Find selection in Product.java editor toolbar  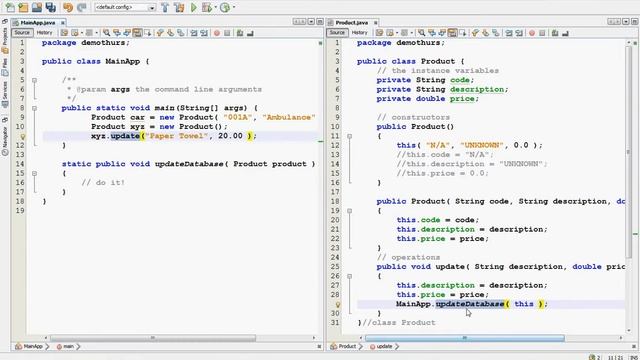421,33
